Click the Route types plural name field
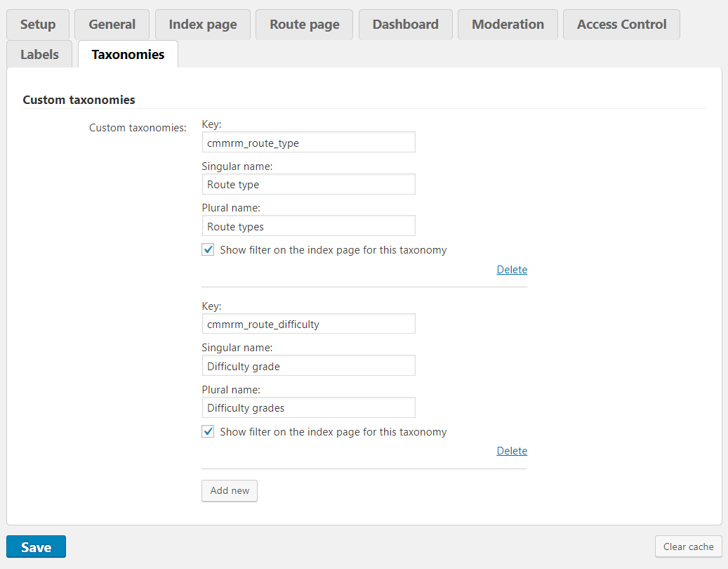 (308, 226)
